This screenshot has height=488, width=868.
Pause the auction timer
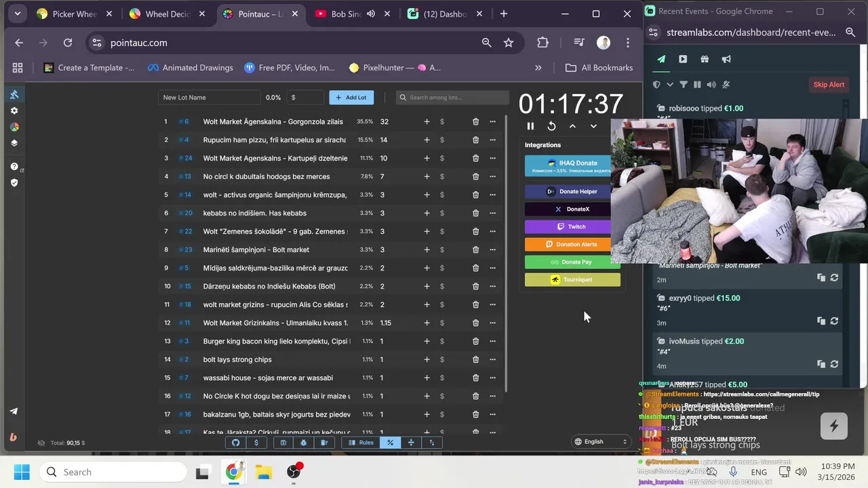pos(530,126)
